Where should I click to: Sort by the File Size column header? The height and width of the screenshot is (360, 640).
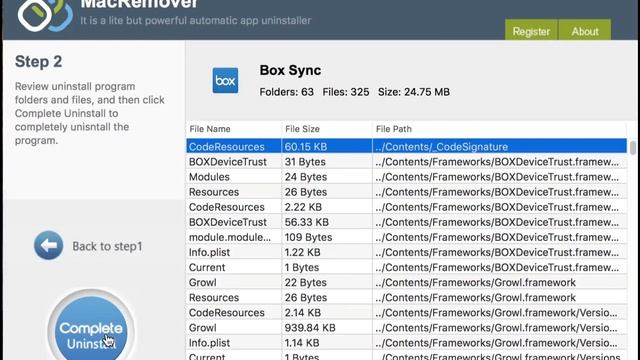(327, 129)
